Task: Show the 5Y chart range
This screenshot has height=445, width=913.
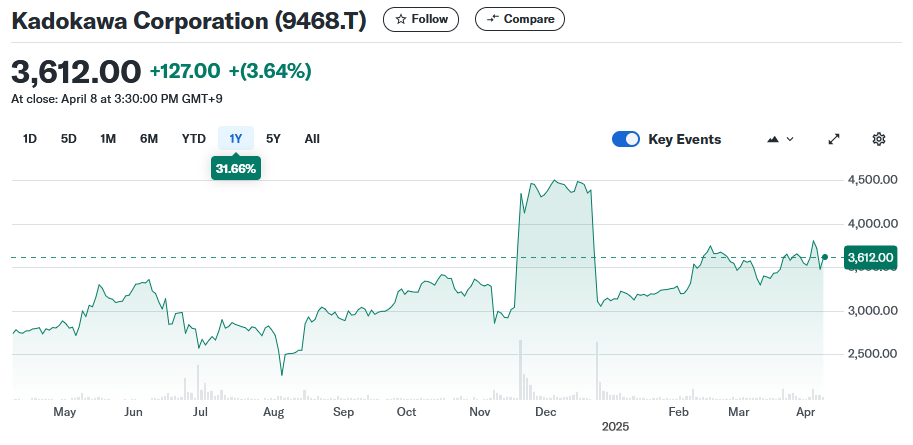Action: click(x=273, y=139)
